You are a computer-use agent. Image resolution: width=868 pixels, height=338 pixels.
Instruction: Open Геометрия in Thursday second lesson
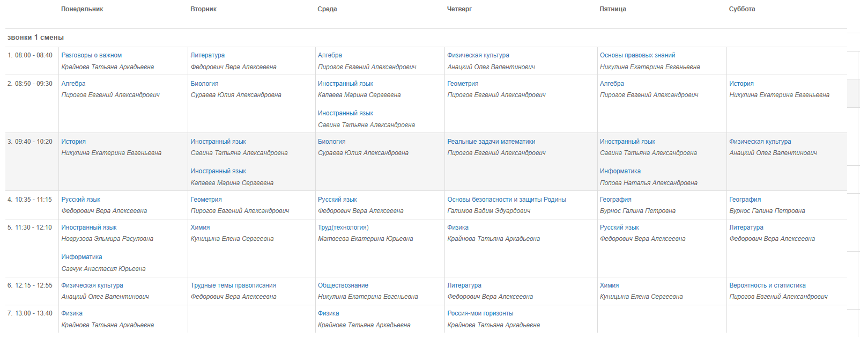463,84
